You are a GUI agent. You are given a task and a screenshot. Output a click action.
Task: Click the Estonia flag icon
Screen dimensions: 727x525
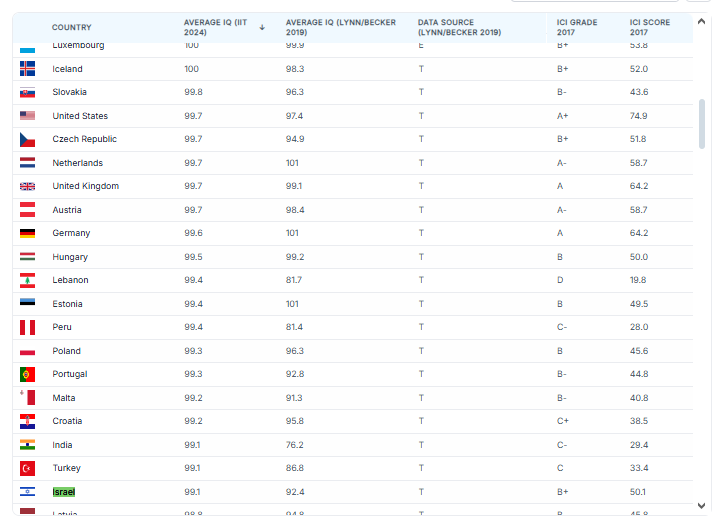click(x=27, y=302)
